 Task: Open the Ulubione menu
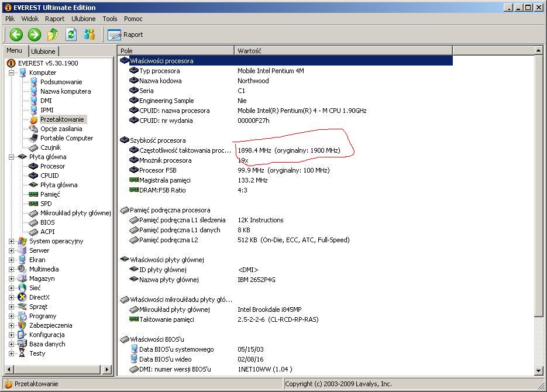click(83, 19)
